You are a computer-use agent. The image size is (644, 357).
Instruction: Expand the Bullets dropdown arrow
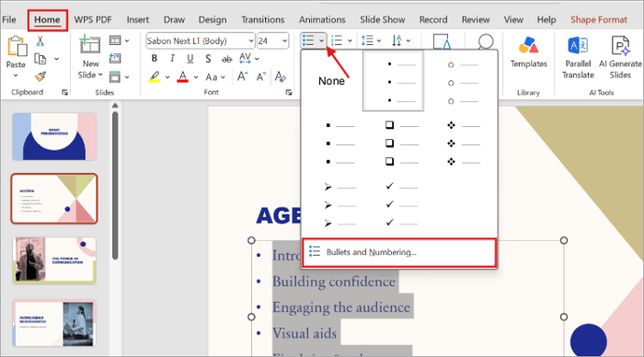[322, 40]
